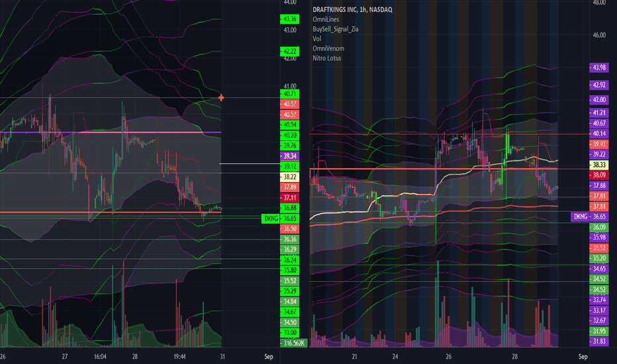Click the 21 date label on right chart
617x364 pixels.
(354, 357)
